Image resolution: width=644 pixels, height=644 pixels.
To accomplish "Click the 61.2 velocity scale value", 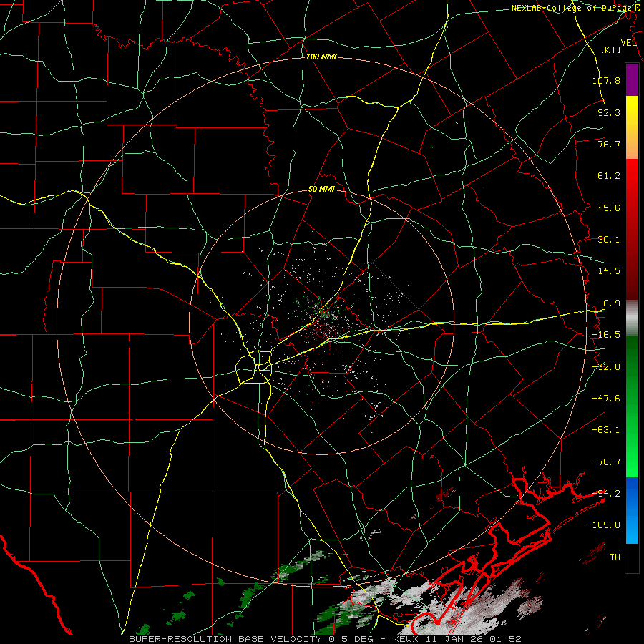I will [609, 176].
